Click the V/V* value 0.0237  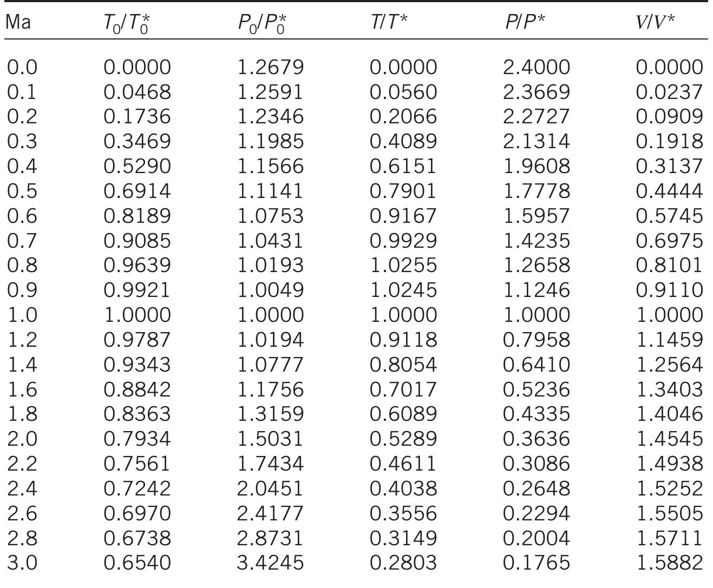click(669, 92)
